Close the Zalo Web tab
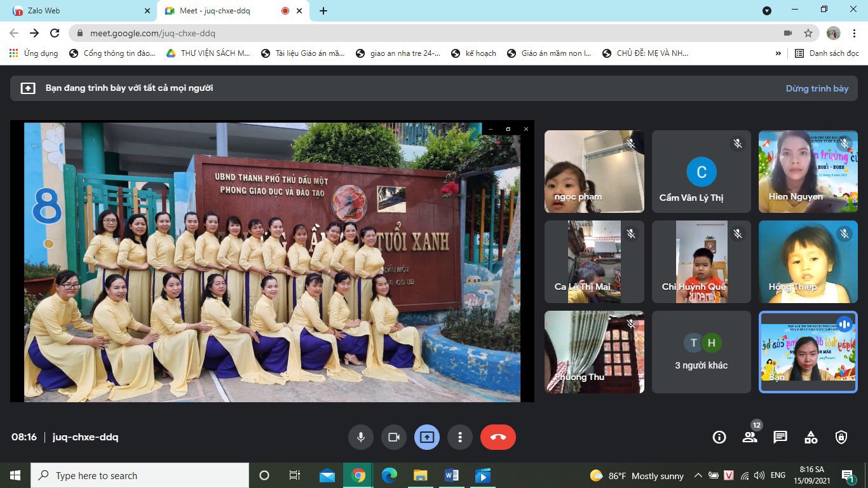The height and width of the screenshot is (488, 868). tap(147, 11)
